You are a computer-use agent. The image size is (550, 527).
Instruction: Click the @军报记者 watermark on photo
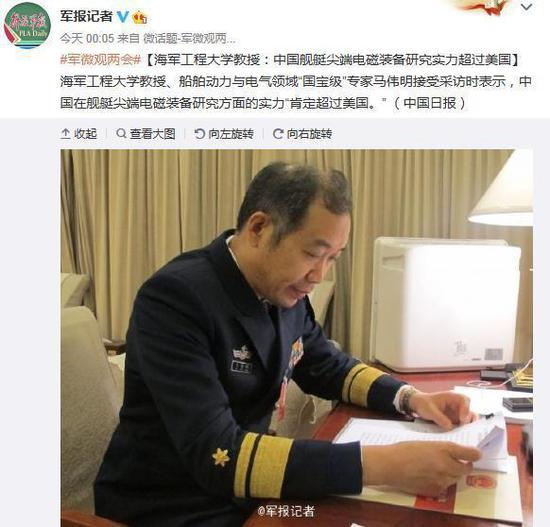click(286, 511)
